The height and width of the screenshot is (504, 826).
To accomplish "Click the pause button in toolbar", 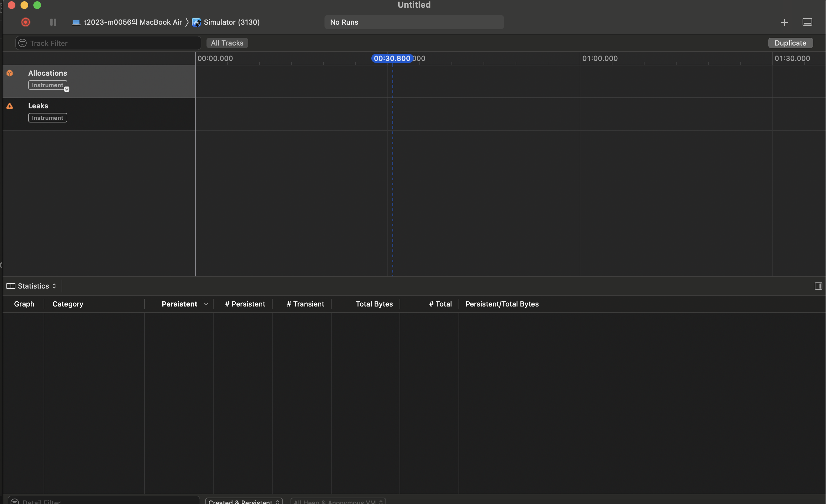I will click(53, 22).
